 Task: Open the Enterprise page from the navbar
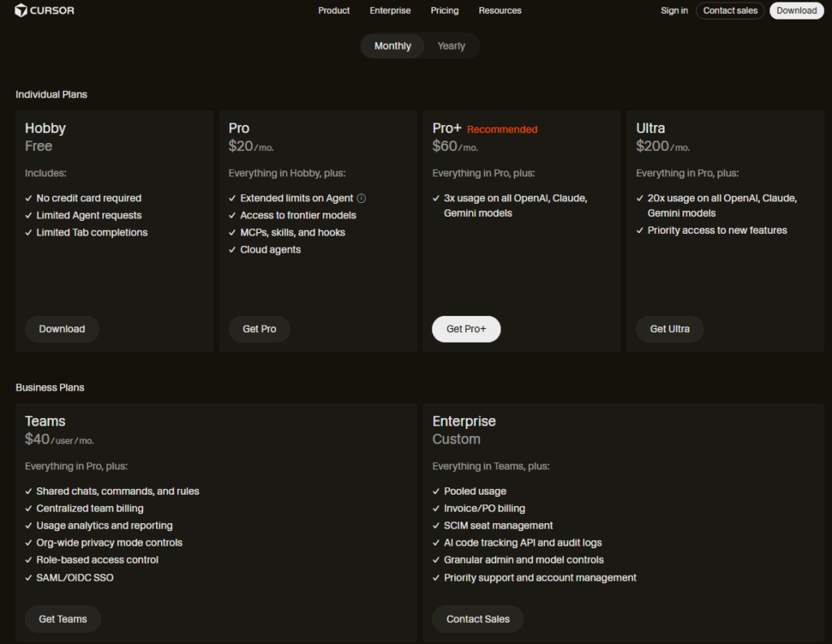point(390,11)
